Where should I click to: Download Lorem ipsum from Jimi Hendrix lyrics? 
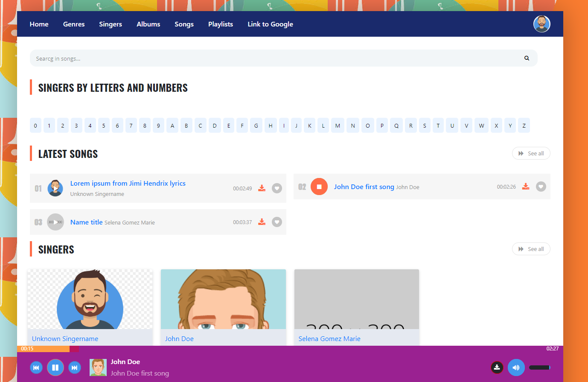(x=262, y=188)
